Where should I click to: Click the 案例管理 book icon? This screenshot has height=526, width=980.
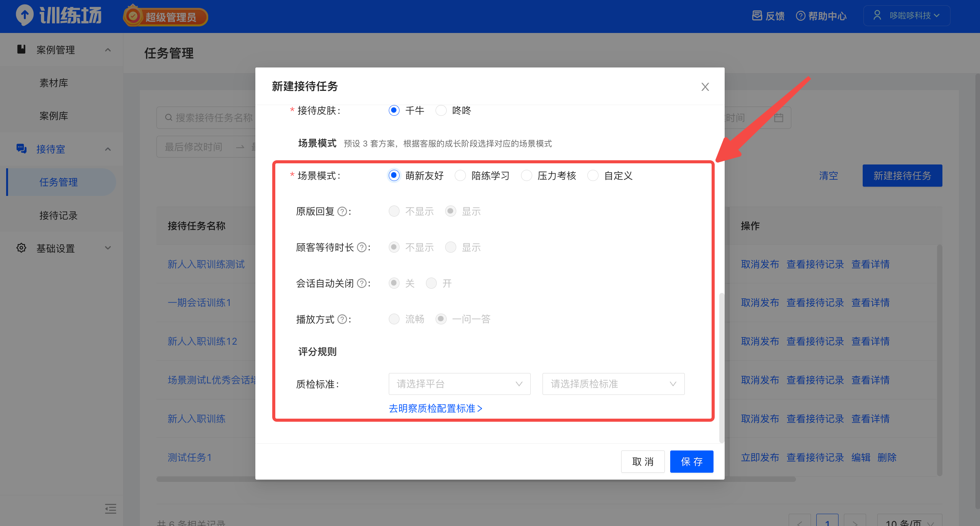click(21, 49)
